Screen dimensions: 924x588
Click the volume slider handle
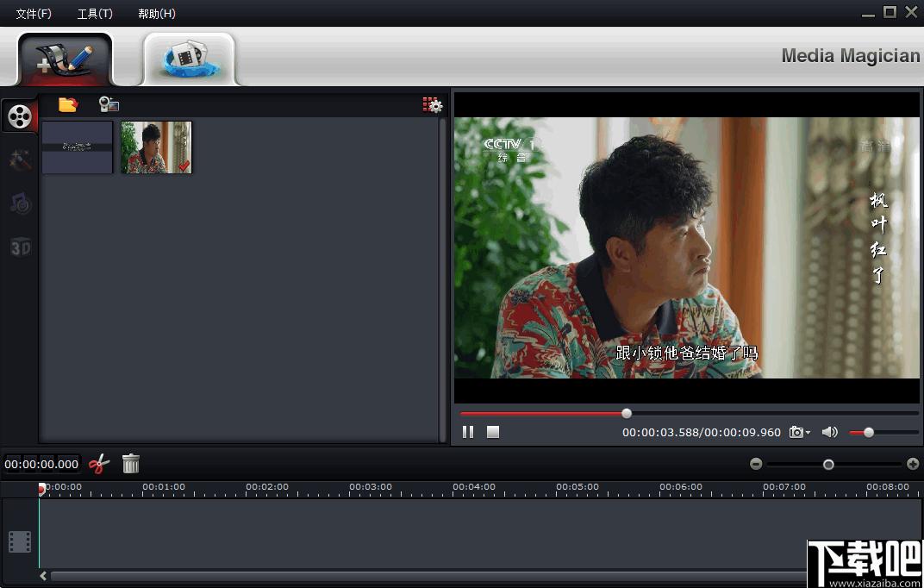click(x=869, y=433)
